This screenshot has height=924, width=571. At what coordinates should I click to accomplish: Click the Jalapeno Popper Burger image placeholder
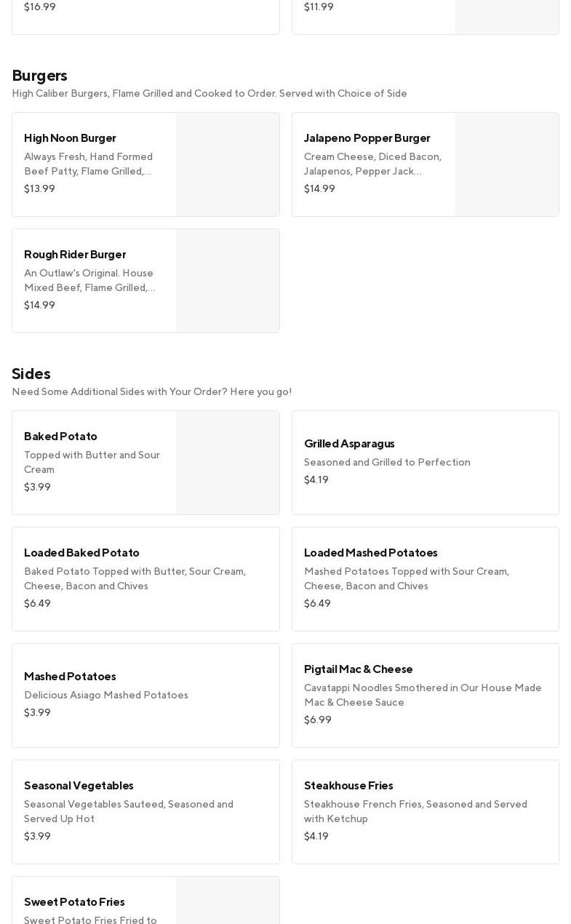(507, 164)
